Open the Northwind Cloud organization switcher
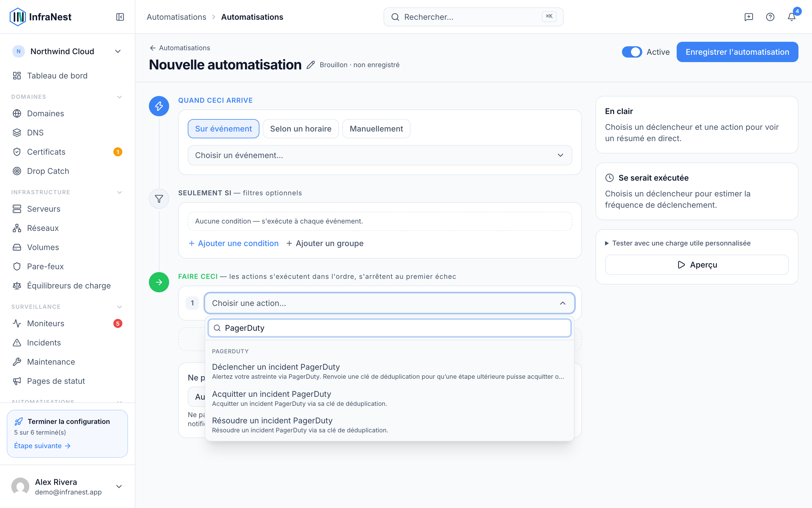The image size is (812, 508). 67,51
